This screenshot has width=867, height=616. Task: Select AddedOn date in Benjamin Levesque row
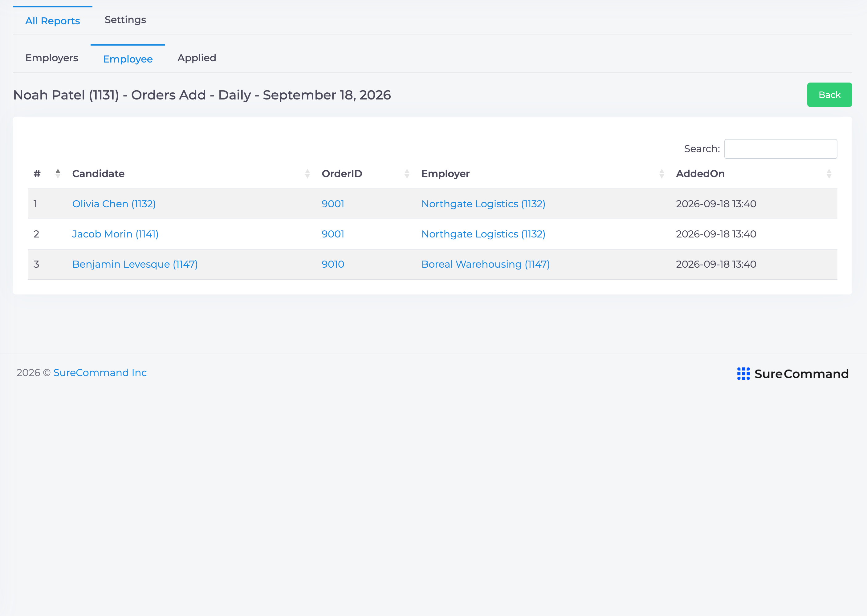716,264
